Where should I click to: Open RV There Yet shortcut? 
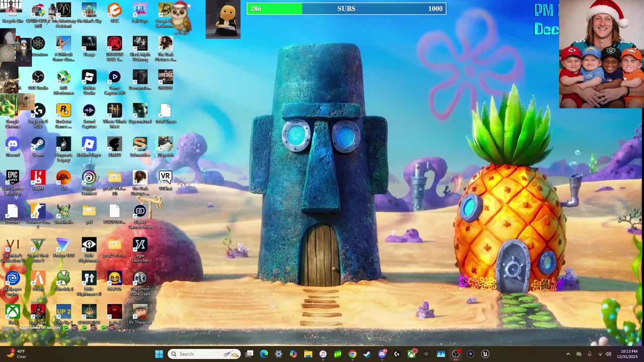click(140, 315)
